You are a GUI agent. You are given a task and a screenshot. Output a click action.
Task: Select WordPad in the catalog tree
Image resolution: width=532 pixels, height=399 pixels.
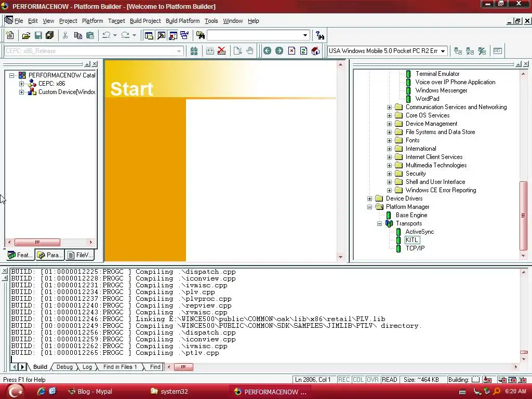pyautogui.click(x=427, y=99)
